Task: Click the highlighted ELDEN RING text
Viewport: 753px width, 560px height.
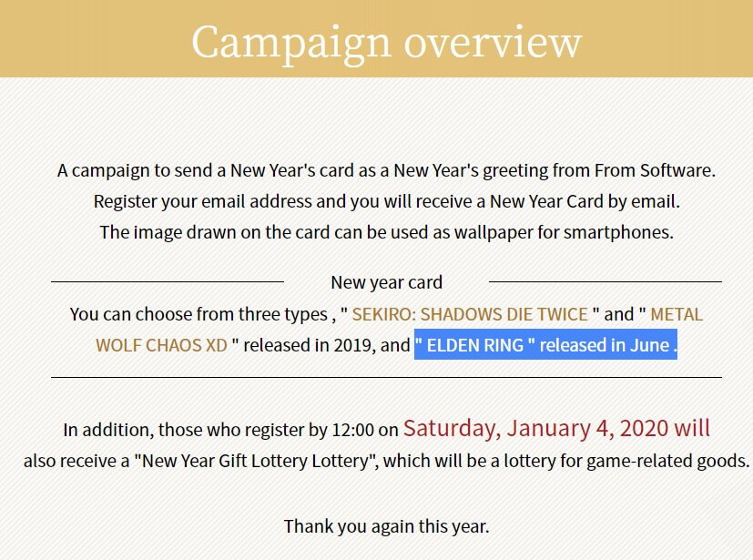Action: coord(474,346)
